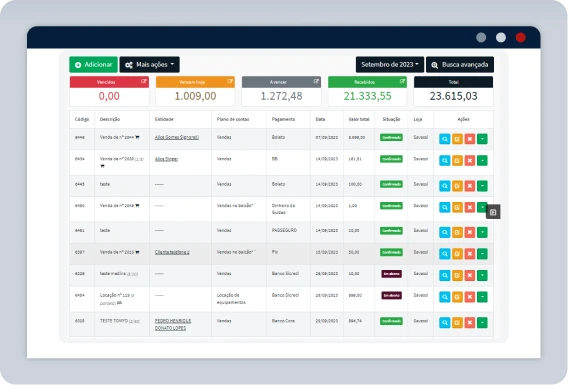Edit the teste Boleto entry

click(x=457, y=186)
